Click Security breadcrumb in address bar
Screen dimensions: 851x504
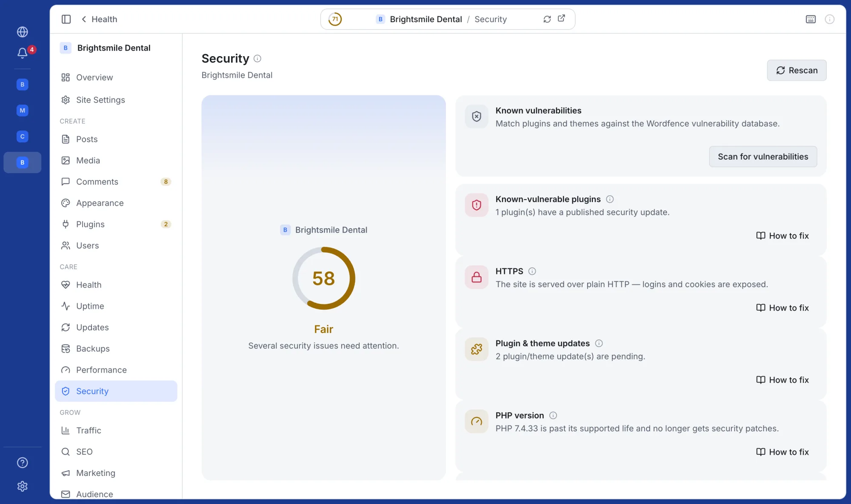[x=491, y=19]
